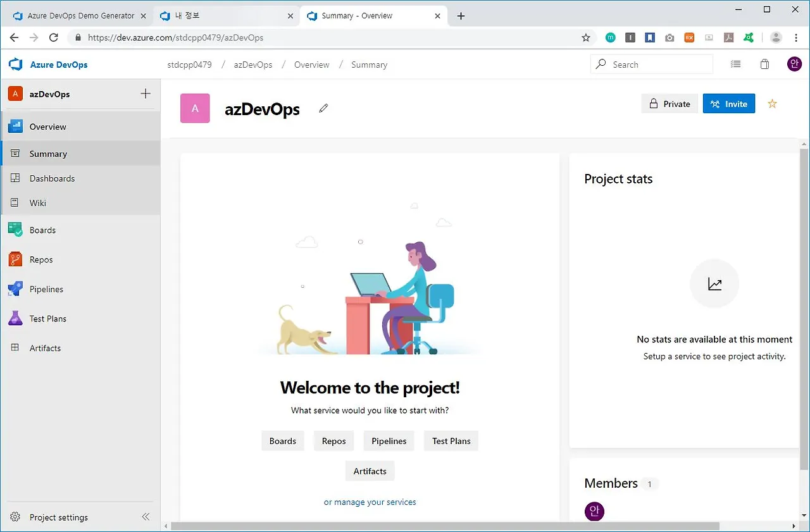Click the edit pencil next to azDevOps
810x532 pixels.
323,108
